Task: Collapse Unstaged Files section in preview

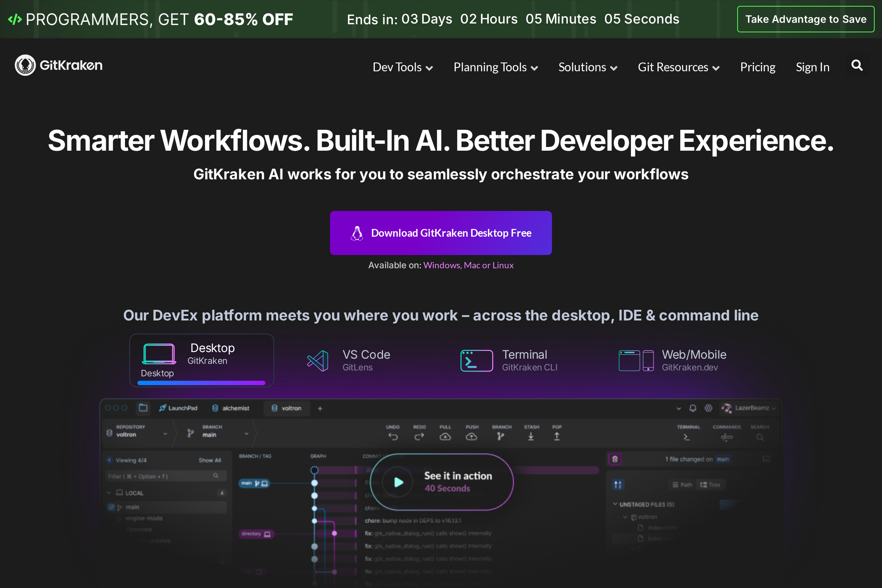Action: tap(615, 504)
